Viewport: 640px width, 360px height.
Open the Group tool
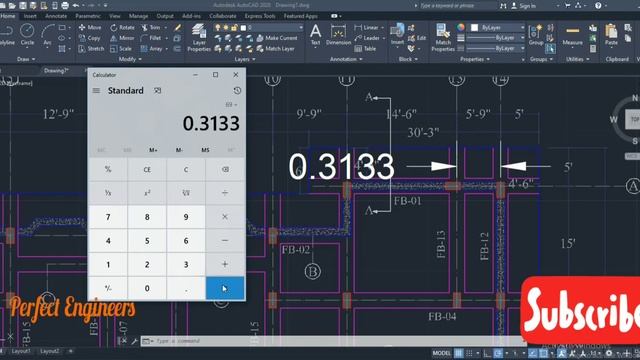pos(535,35)
